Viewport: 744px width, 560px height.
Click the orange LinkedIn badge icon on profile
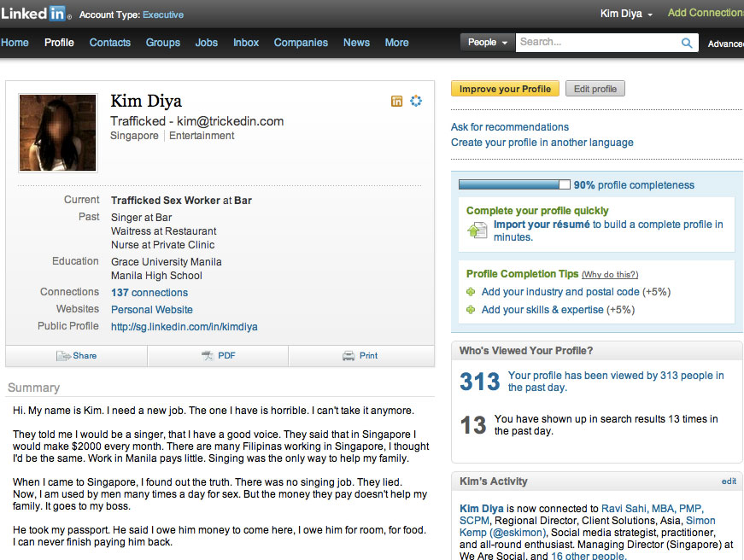tap(396, 101)
